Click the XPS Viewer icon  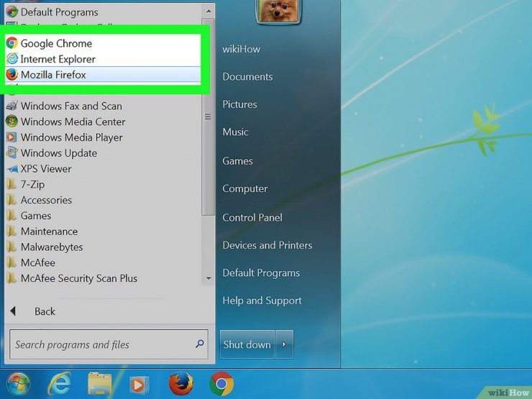[x=12, y=169]
